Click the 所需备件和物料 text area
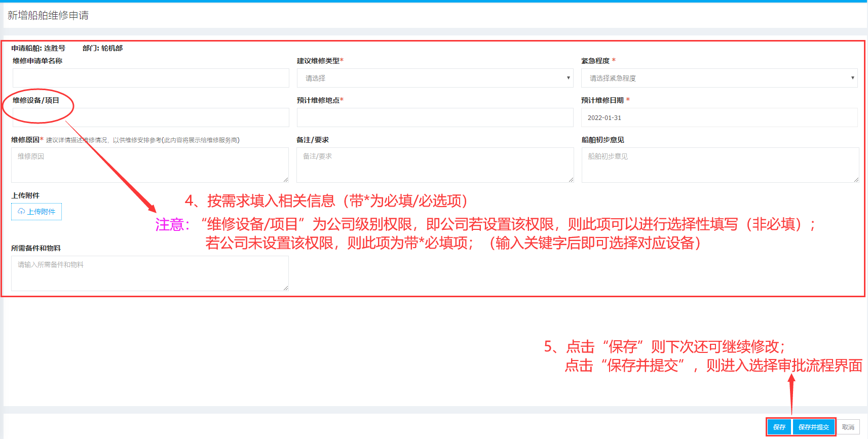This screenshot has height=439, width=868. (150, 273)
